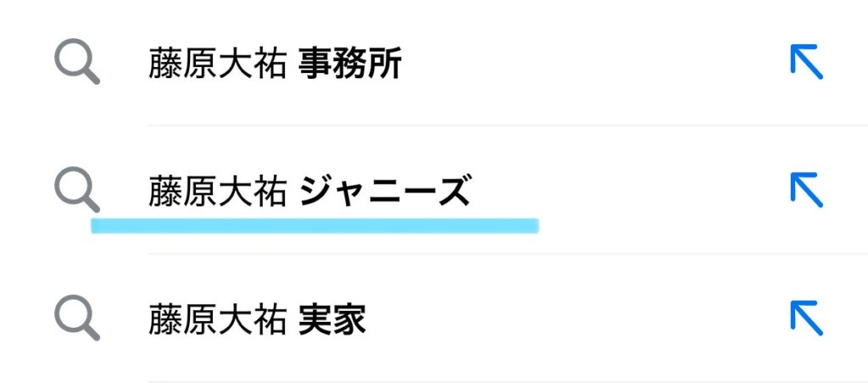The height and width of the screenshot is (383, 868).
Task: Click 藤原大祐 in the 事務所 row
Action: (x=217, y=64)
